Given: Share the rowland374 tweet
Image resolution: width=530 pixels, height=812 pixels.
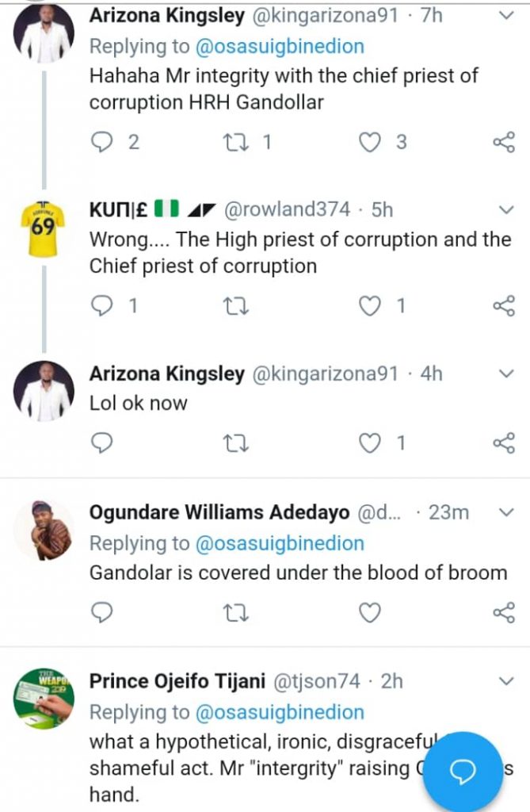Looking at the screenshot, I should 504,305.
